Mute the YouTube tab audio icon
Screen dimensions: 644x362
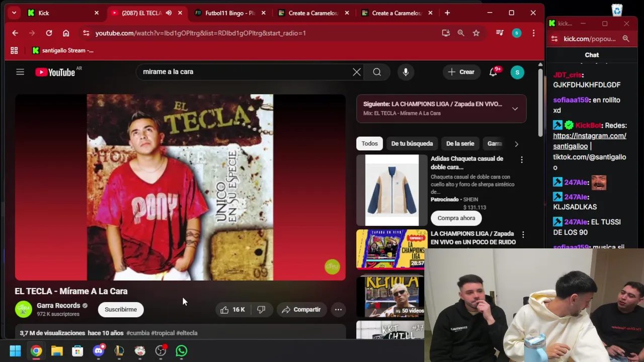[169, 13]
